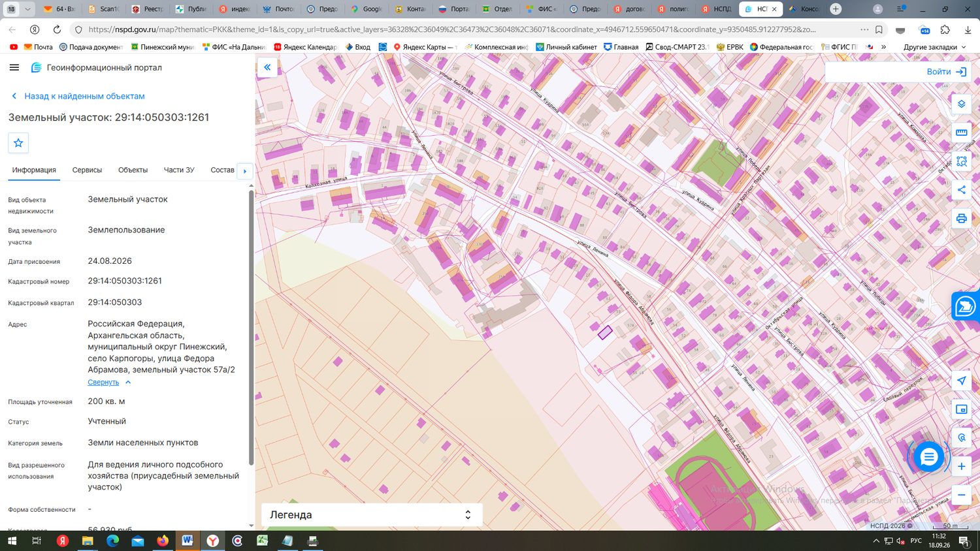Screen dimensions: 980x551
Task: Collapse the address with the chevron next to Свернуть
Action: 128,382
